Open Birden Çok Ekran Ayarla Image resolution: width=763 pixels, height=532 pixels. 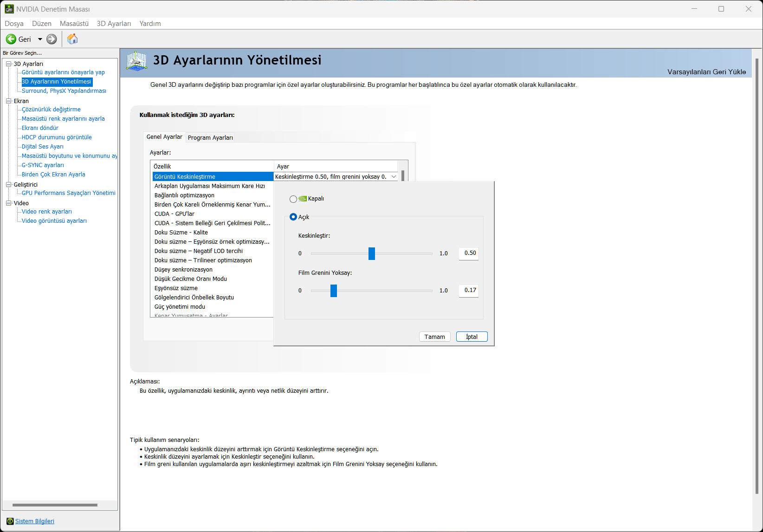tap(53, 175)
